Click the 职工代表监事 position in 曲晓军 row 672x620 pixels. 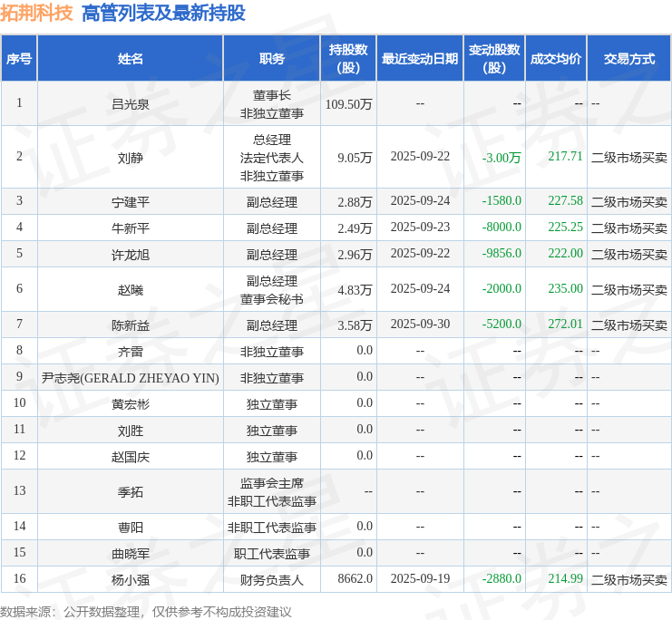point(272,554)
